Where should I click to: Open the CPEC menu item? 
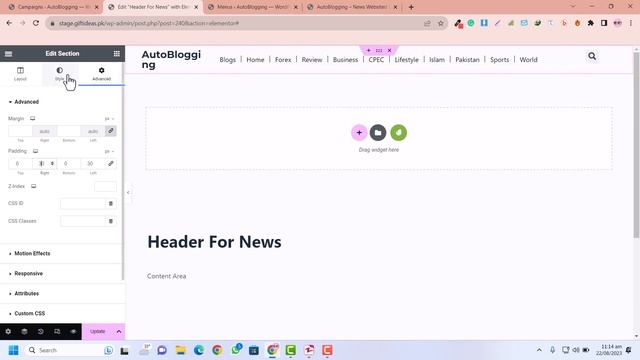[376, 60]
